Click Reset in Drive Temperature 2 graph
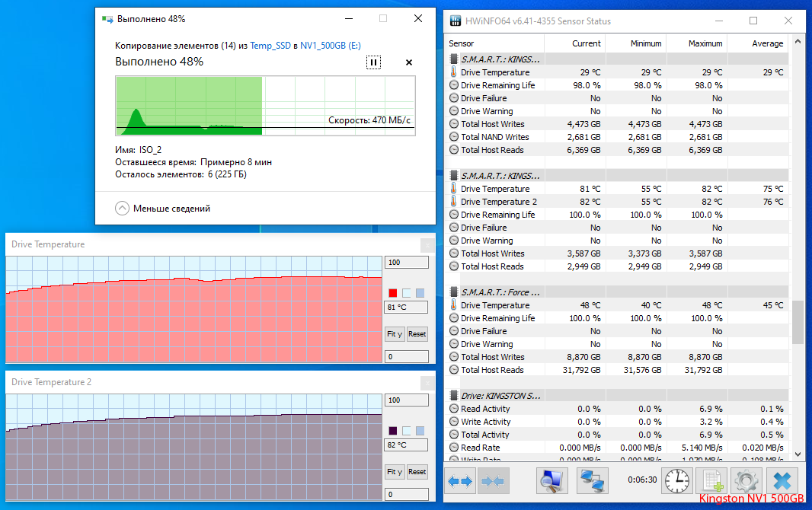 click(417, 472)
